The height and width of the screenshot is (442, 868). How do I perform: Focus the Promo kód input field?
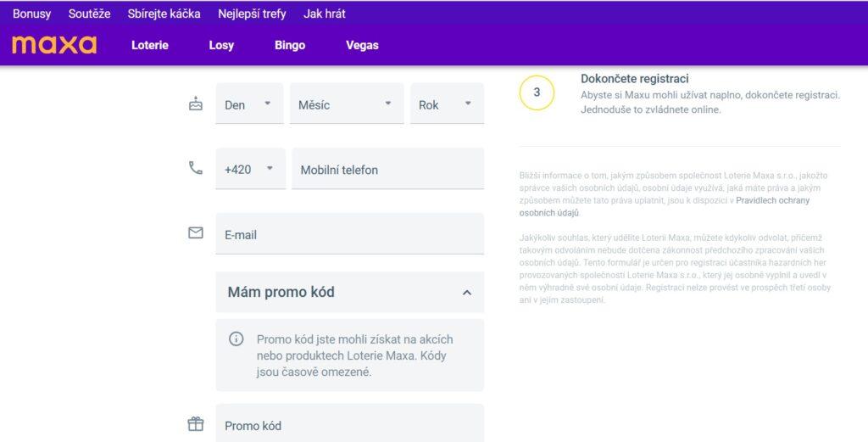[x=350, y=423]
